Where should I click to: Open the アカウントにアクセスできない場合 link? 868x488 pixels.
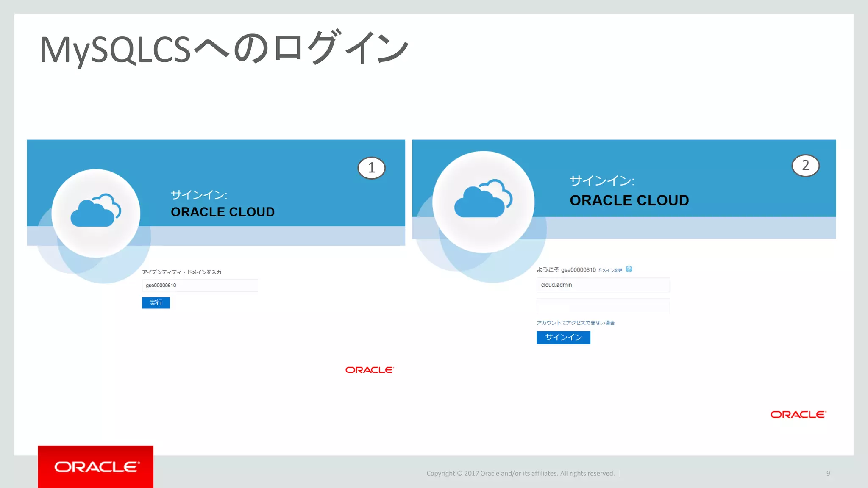coord(575,323)
